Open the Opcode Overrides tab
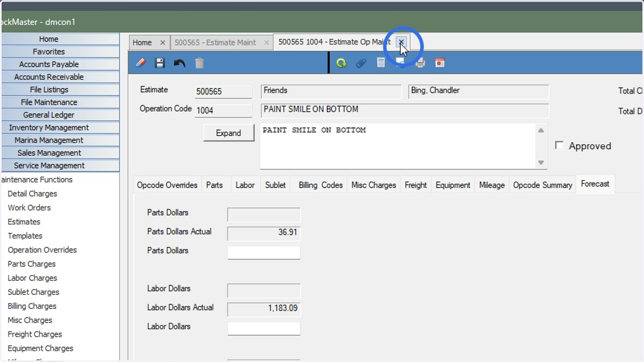Viewport: 644px width, 362px height. (x=167, y=185)
